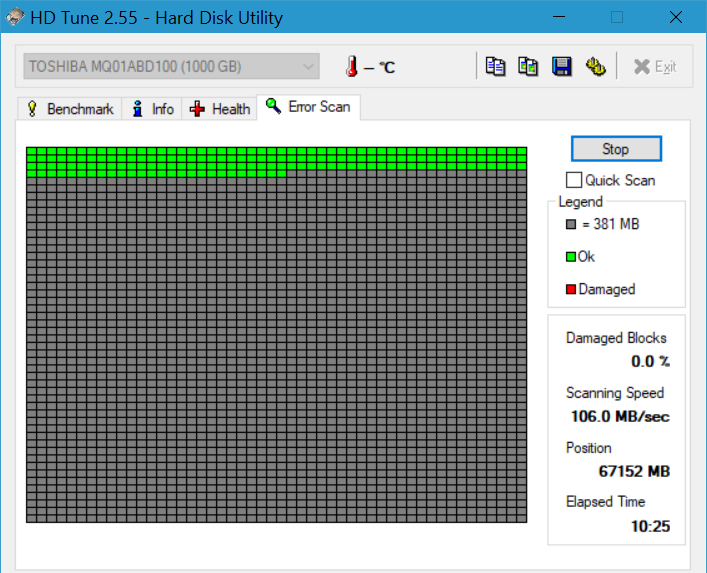
Task: Click the red Damaged legend swatch
Action: coord(570,289)
